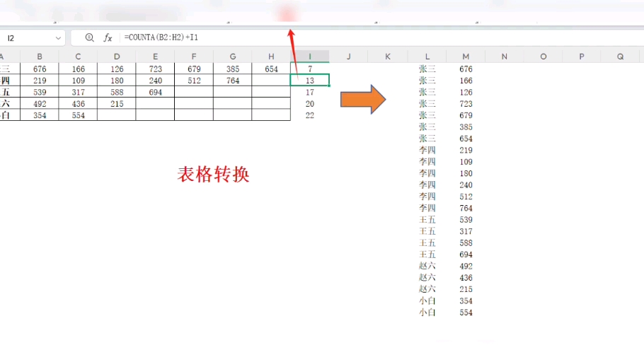Click cell containing 512 in column F
The width and height of the screenshot is (644, 362).
pos(194,81)
